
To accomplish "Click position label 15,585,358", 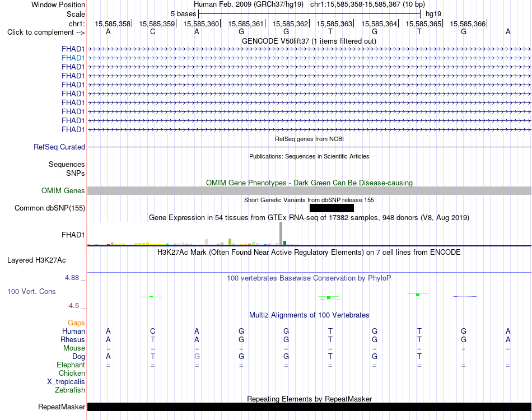I will coord(113,24).
